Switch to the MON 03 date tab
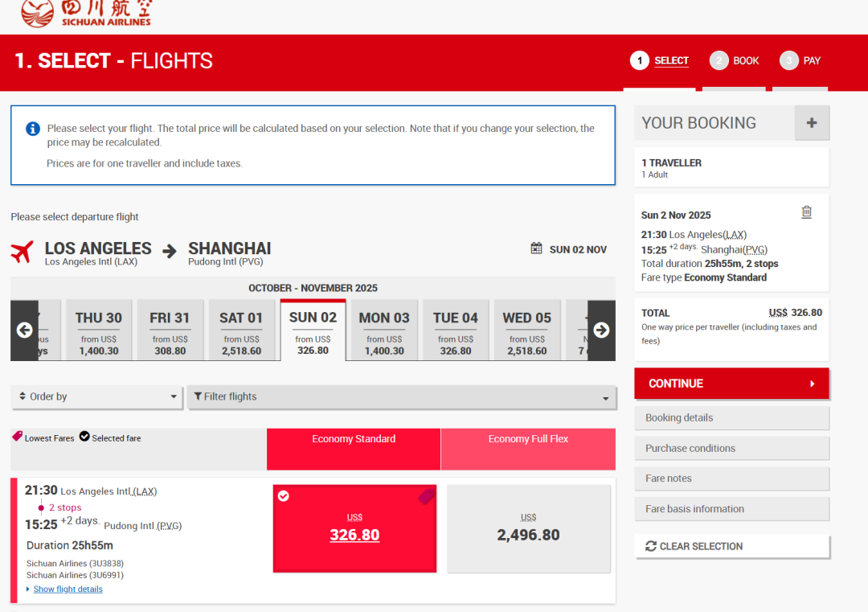 384,330
